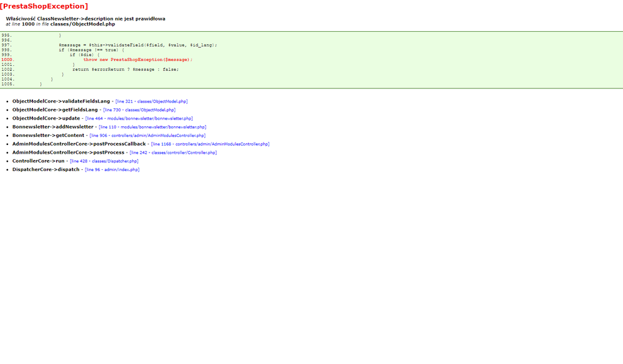The height and width of the screenshot is (364, 623).
Task: Click the line 96 admin/index.php link
Action: click(x=112, y=170)
